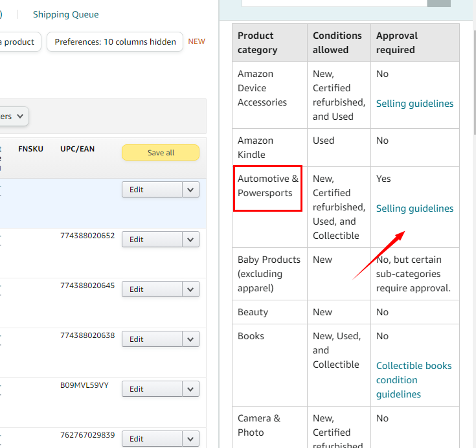Screen dimensions: 476x448
Task: Open Selling guidelines for Automotive & Powersports
Action: pos(414,208)
